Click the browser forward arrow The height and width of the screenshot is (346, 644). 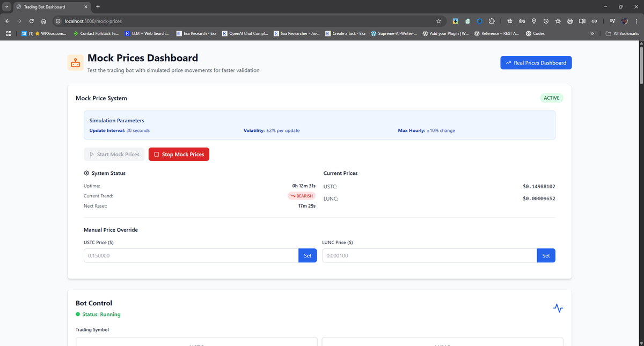click(20, 21)
